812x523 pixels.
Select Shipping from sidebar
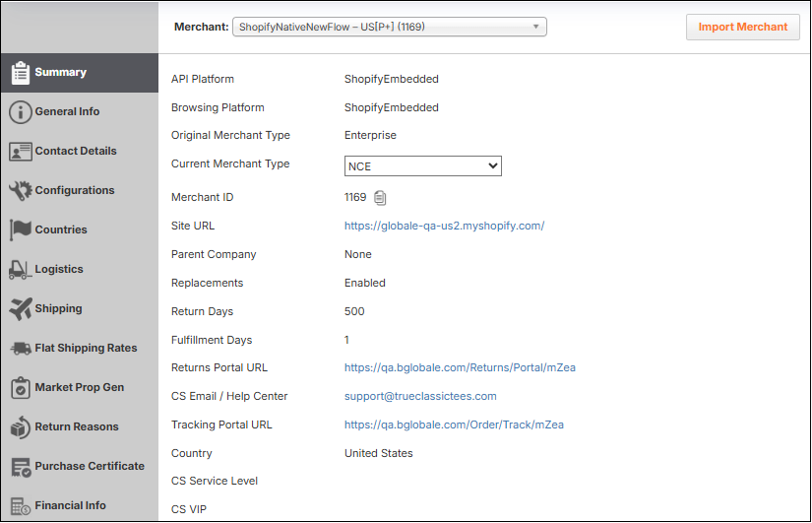(x=80, y=309)
